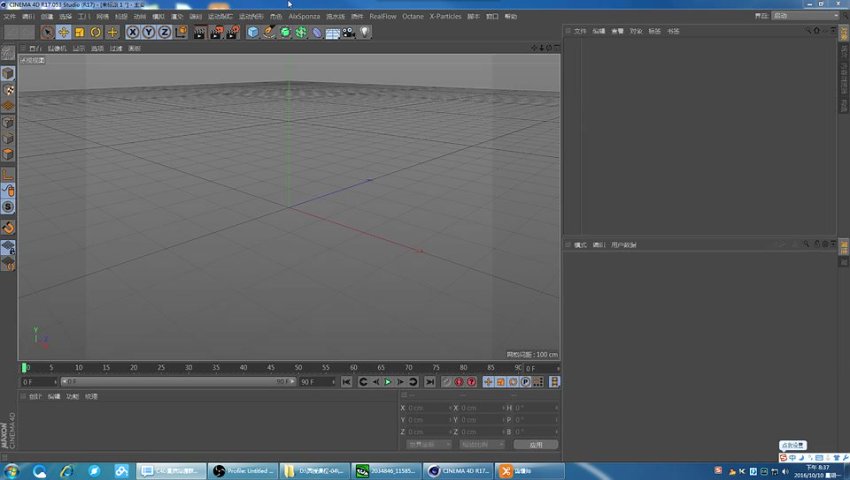This screenshot has width=850, height=480.
Task: Toggle the autokeying red button
Action: pyautogui.click(x=459, y=382)
